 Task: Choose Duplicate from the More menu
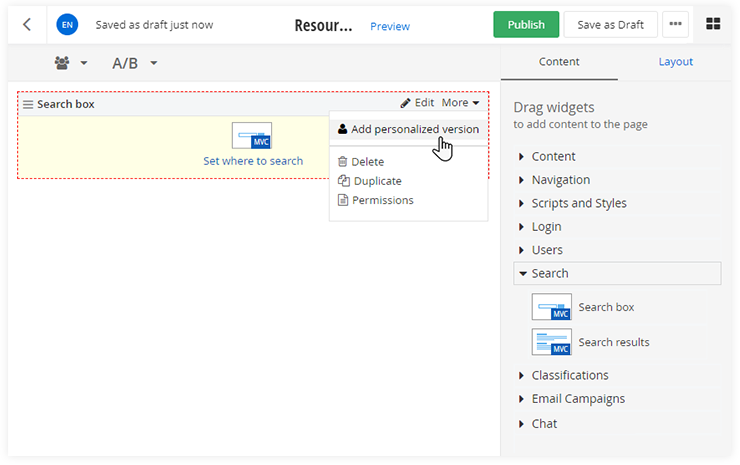pyautogui.click(x=376, y=181)
